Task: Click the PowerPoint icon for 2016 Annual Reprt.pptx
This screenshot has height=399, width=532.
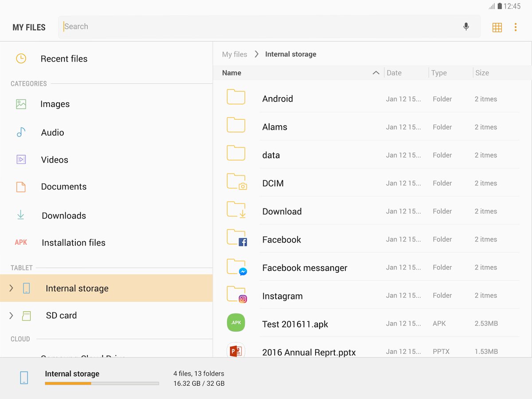Action: coord(236,351)
